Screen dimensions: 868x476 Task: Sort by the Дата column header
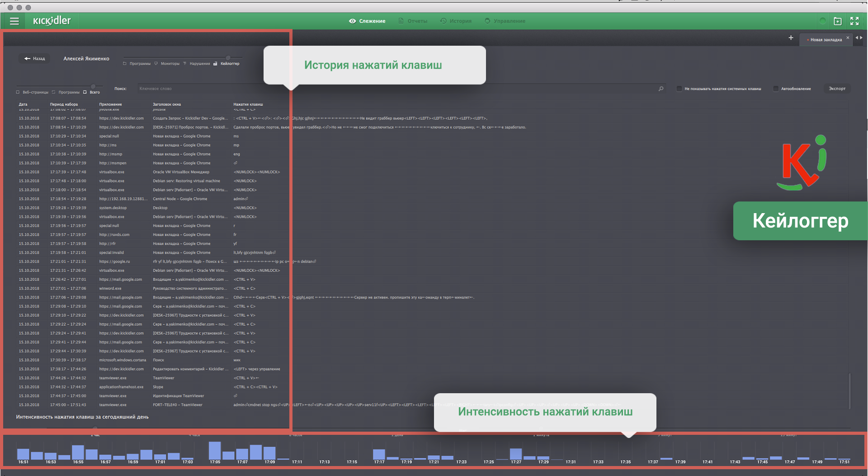click(x=23, y=105)
